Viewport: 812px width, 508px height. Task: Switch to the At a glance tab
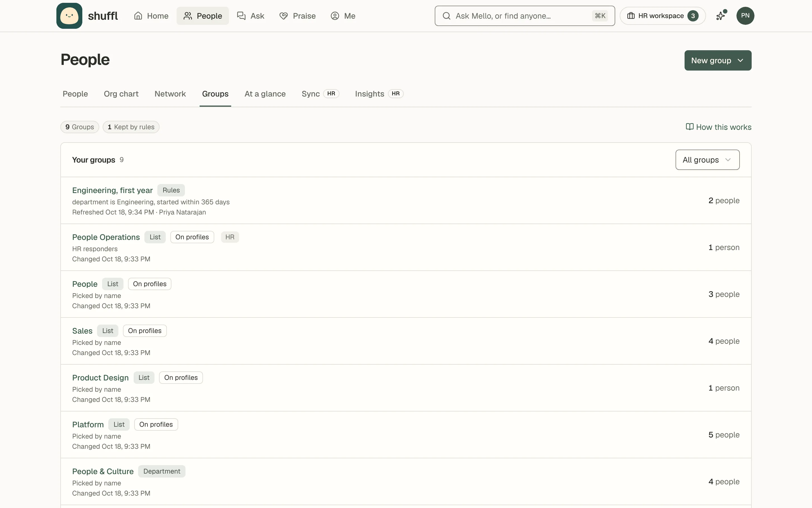(265, 94)
